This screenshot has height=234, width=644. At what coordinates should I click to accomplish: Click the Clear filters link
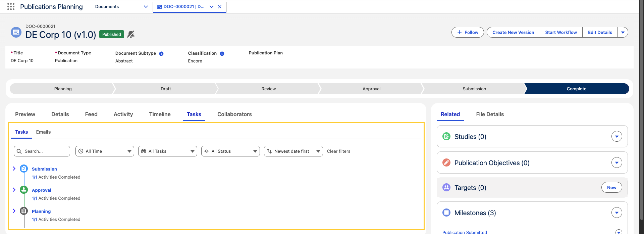tap(338, 151)
